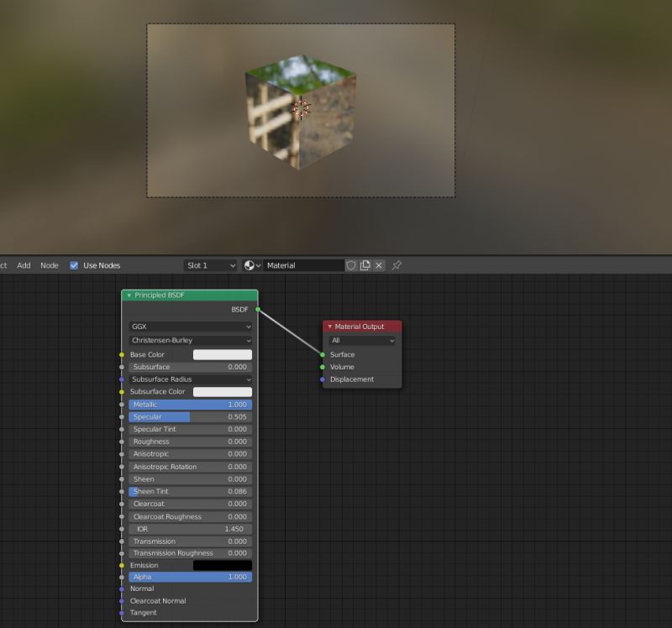The image size is (672, 628).
Task: Toggle the fake user shield for the material
Action: point(351,265)
